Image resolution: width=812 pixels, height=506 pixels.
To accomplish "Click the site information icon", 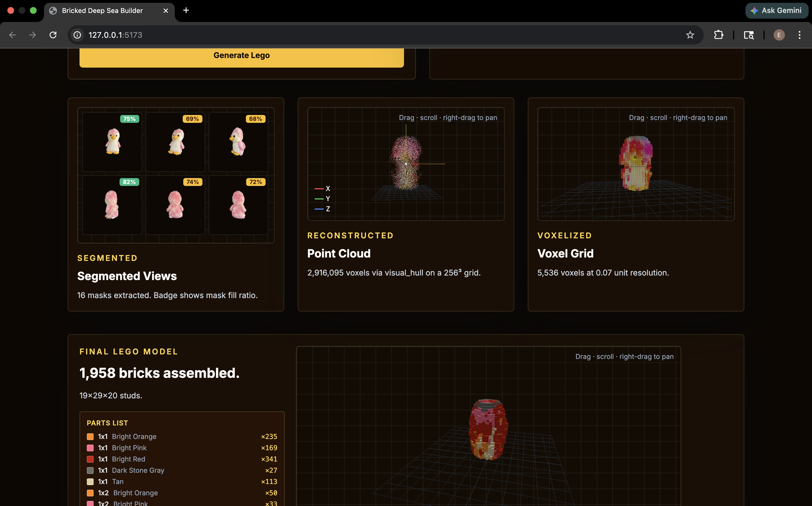I will (77, 35).
